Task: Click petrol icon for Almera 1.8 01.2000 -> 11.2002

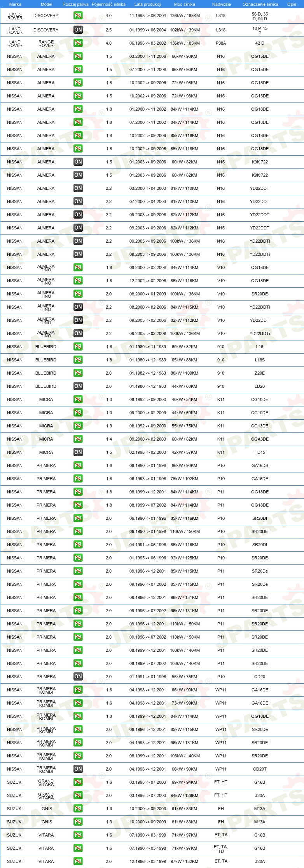Action: (78, 109)
